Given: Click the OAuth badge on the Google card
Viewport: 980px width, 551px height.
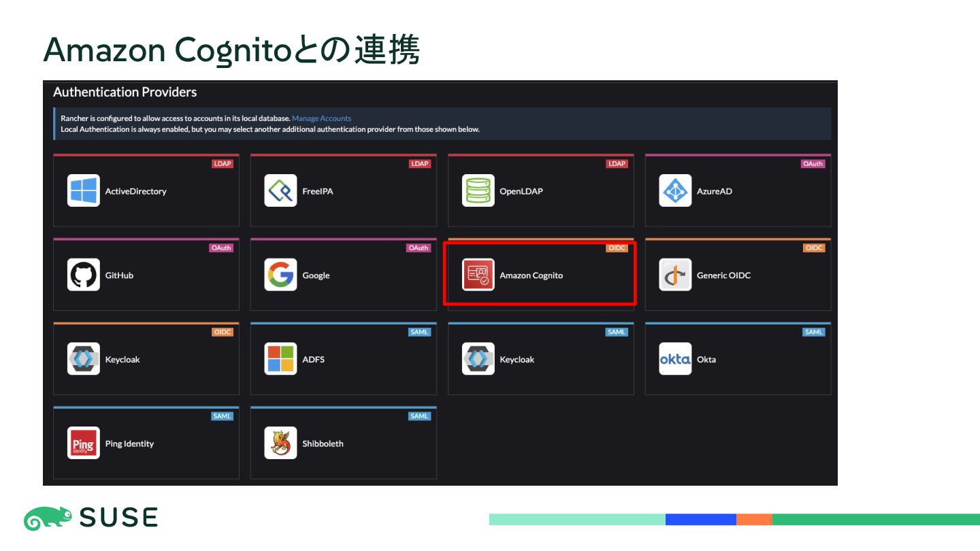Looking at the screenshot, I should point(419,248).
